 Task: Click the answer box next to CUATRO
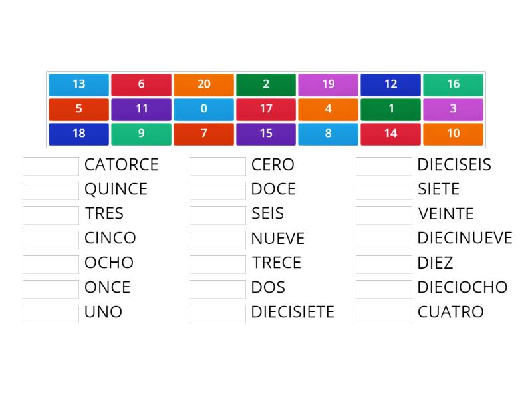(x=384, y=313)
